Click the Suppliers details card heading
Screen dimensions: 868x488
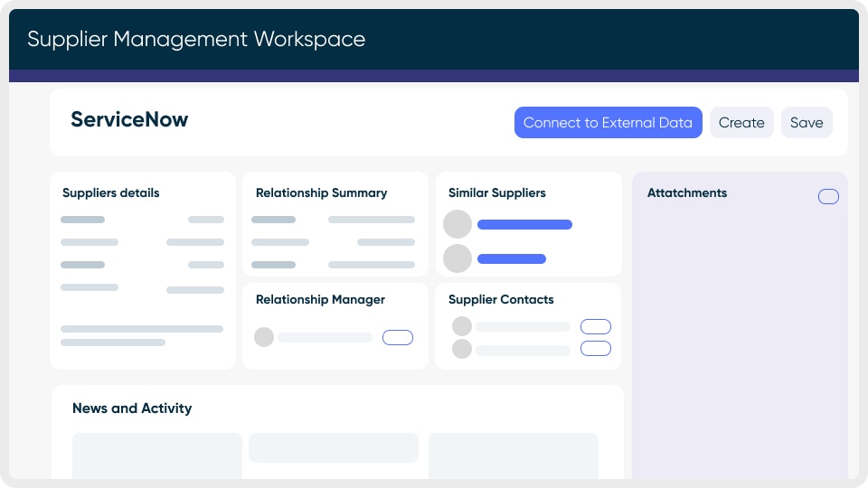click(x=111, y=192)
